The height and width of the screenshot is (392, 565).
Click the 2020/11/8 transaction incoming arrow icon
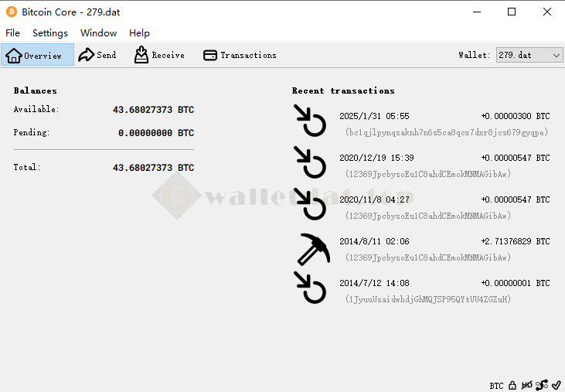coord(310,204)
